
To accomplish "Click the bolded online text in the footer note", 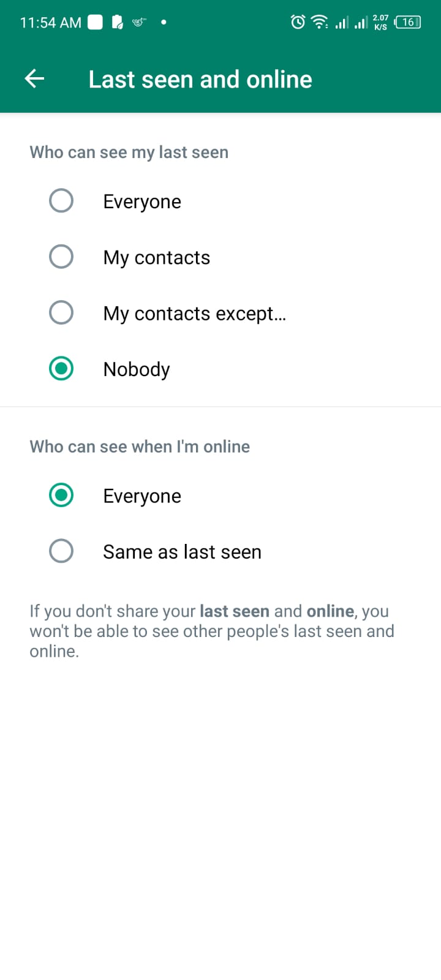I will 330,611.
